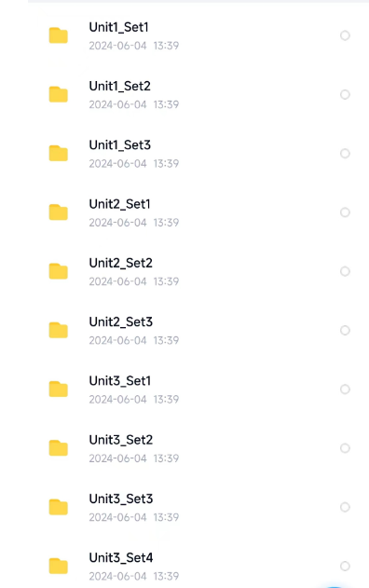Screen dimensions: 369x588
Task: Open folder named Unit1_Set2
Action: (119, 87)
